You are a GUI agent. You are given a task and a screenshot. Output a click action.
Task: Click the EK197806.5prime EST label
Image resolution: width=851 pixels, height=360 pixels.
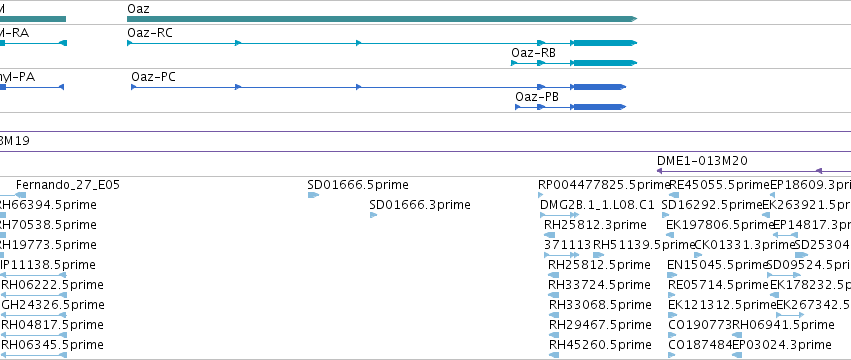tap(719, 224)
